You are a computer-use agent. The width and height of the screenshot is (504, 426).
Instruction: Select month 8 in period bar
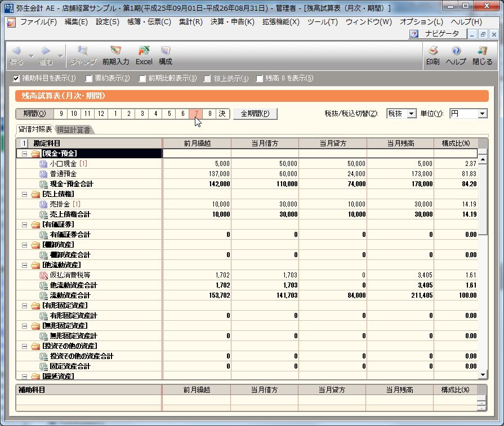(x=209, y=114)
